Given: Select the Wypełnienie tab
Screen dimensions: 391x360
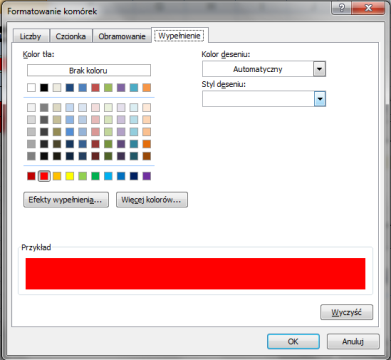Looking at the screenshot, I should [179, 36].
